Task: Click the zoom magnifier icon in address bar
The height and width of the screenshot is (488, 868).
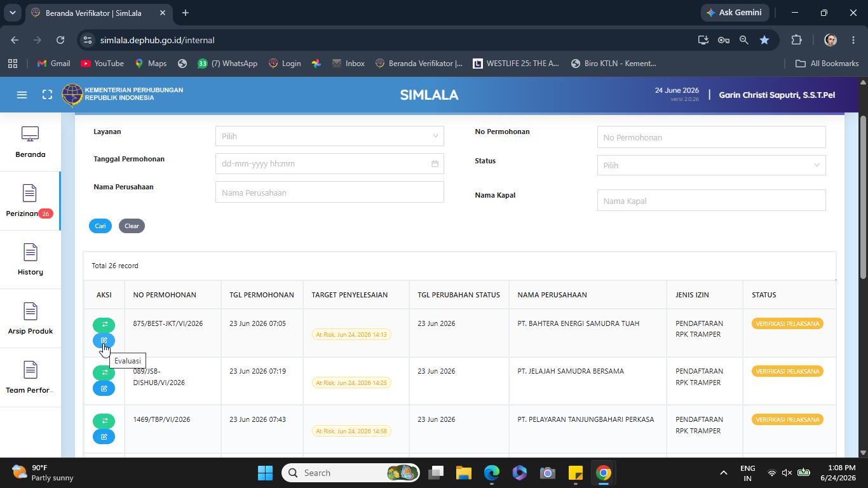Action: click(744, 40)
